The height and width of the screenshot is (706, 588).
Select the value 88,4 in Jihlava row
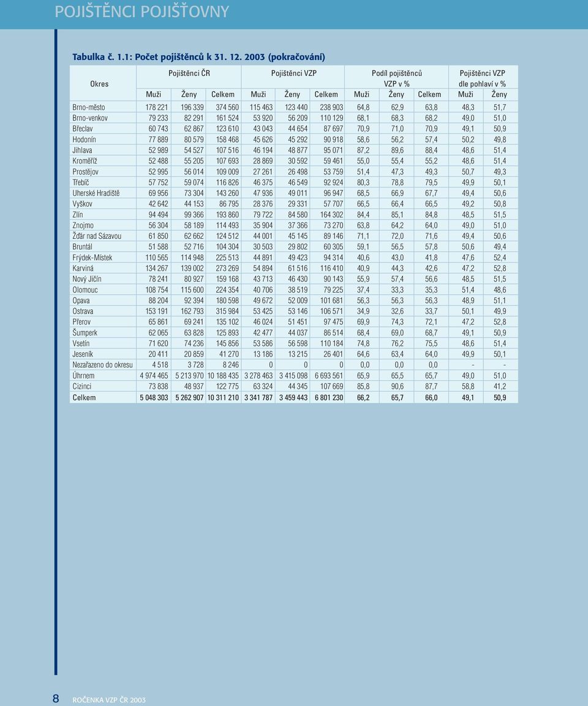click(x=431, y=151)
